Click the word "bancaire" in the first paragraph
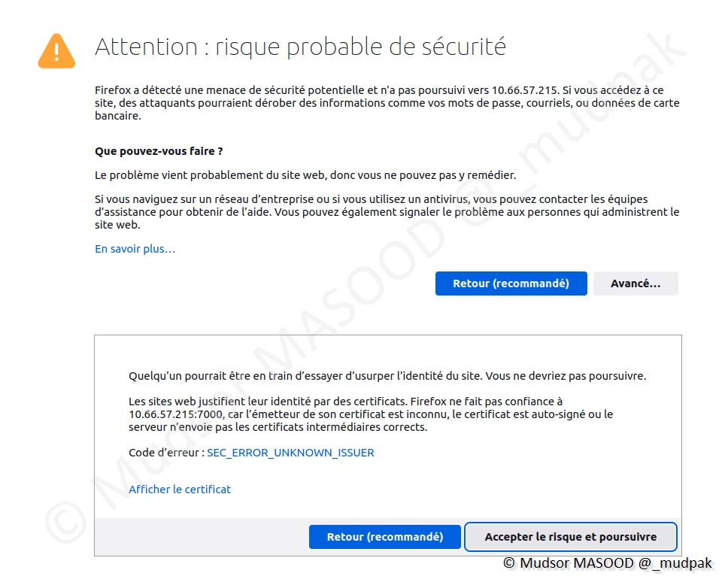The image size is (728, 579). (117, 117)
